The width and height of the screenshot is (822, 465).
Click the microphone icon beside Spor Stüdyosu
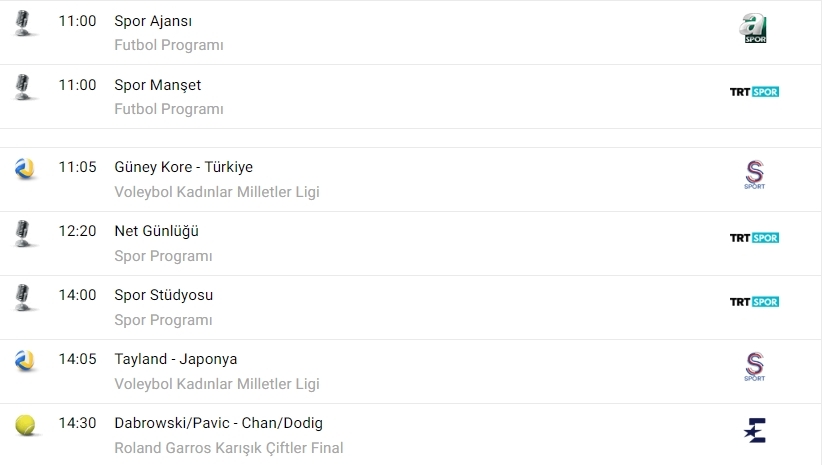tap(24, 297)
